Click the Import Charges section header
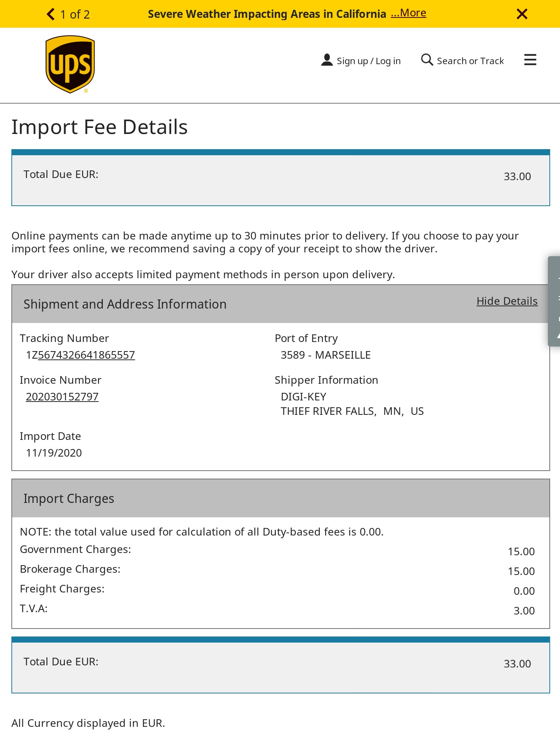 pos(280,498)
